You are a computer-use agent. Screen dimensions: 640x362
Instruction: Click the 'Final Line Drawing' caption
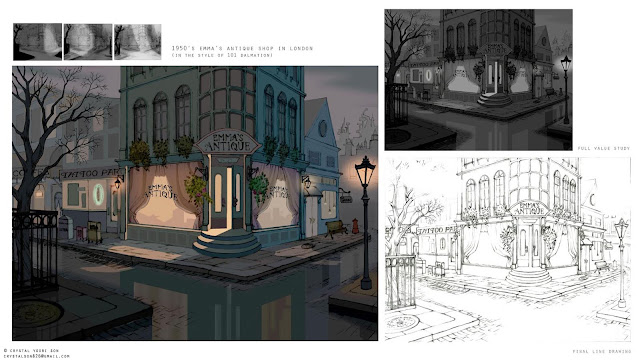coord(602,351)
